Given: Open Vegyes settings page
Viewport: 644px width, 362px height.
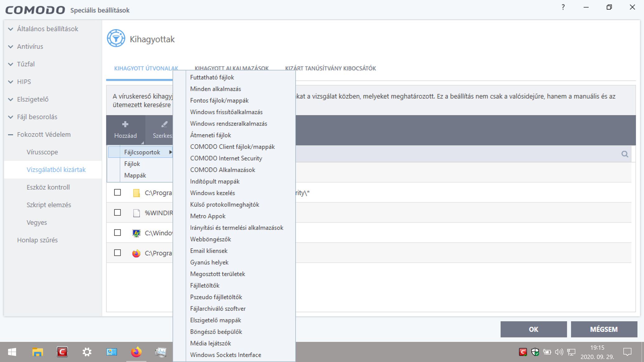Looking at the screenshot, I should coord(37,223).
